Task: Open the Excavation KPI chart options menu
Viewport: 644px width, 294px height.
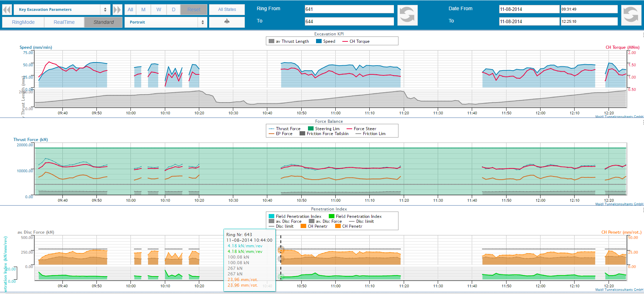Action: tap(643, 35)
